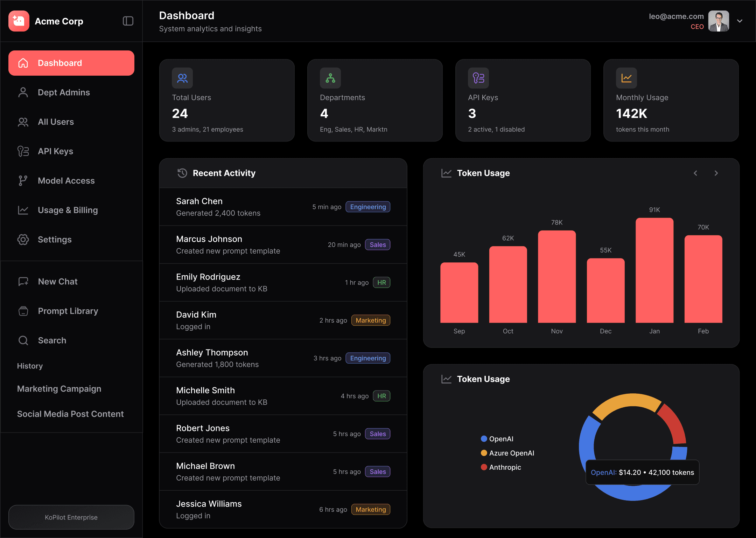
Task: Click the Monthly Usage chart icon
Action: (626, 78)
